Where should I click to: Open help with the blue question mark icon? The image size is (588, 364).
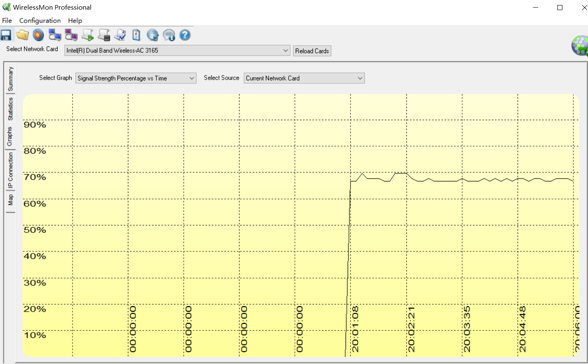click(x=185, y=35)
